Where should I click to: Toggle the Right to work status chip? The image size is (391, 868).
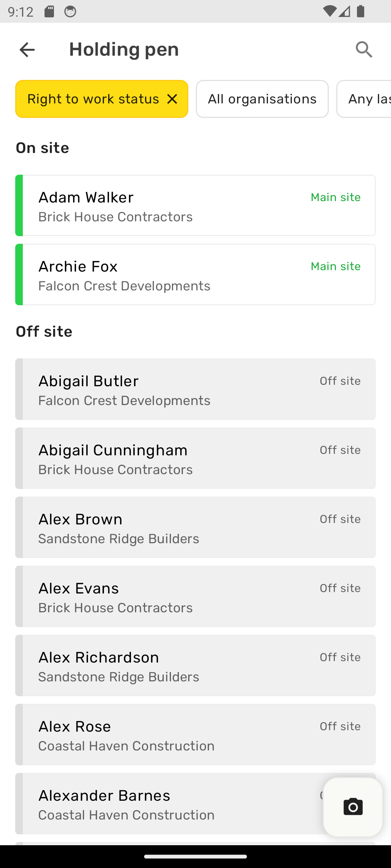point(102,99)
